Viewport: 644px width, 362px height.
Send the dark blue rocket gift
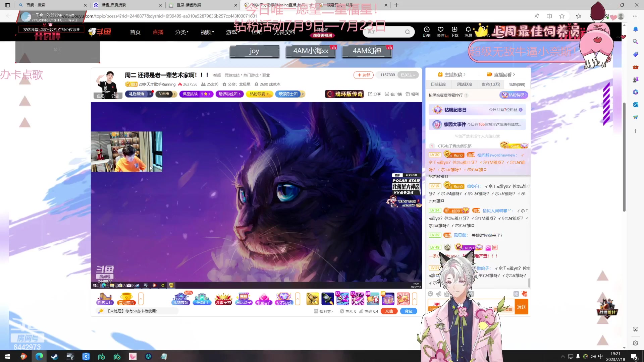click(x=328, y=299)
